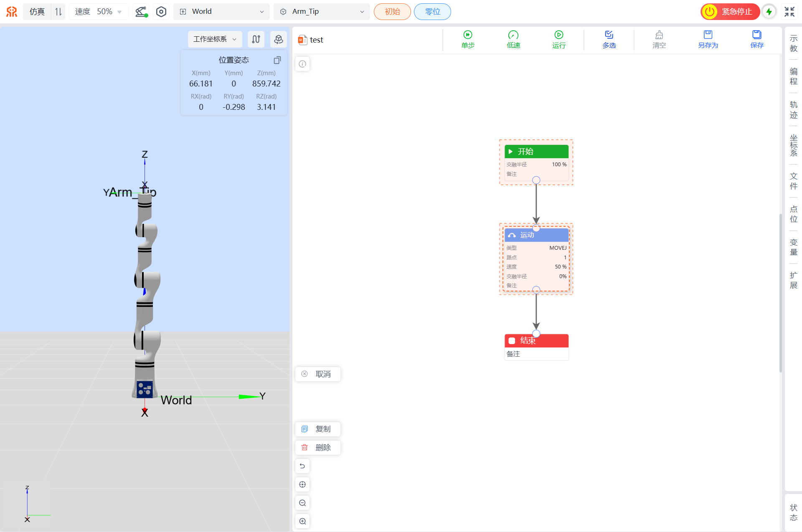Click the undo arrow icon
Screen dimensions: 802x532
click(x=302, y=466)
